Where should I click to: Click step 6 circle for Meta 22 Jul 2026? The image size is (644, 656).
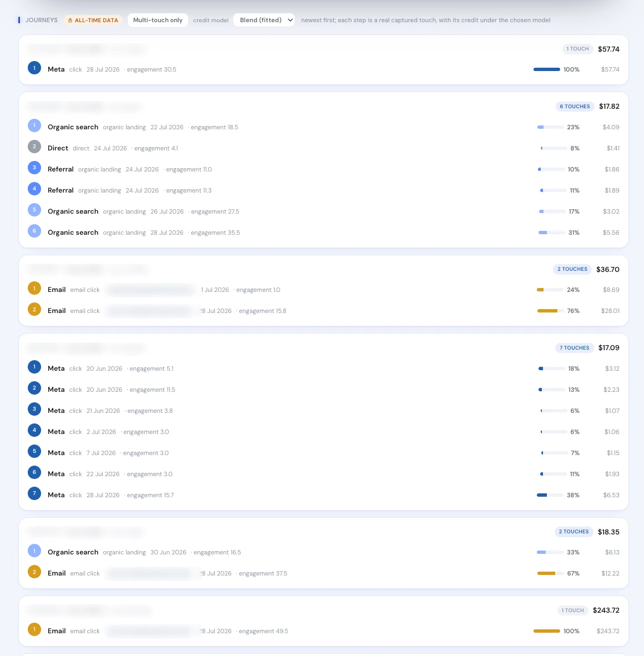click(34, 472)
